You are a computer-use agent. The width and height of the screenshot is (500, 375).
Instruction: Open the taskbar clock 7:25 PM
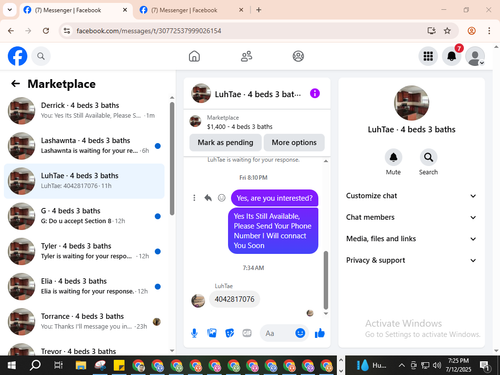click(x=458, y=365)
